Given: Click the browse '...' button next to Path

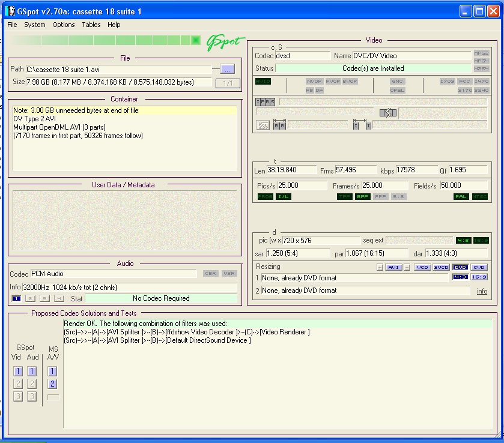Looking at the screenshot, I should (228, 69).
